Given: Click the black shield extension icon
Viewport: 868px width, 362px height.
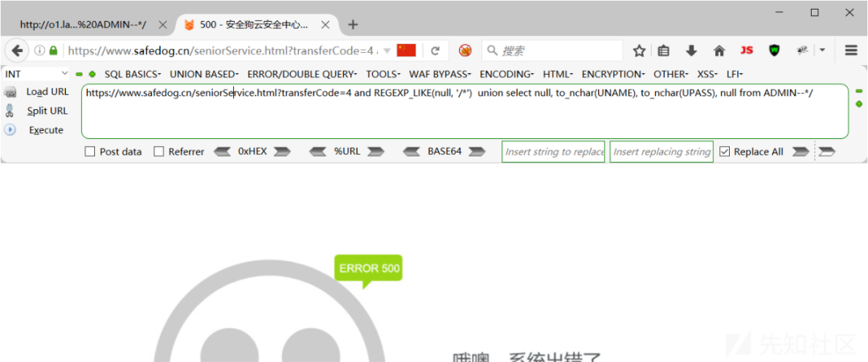Looking at the screenshot, I should click(775, 51).
